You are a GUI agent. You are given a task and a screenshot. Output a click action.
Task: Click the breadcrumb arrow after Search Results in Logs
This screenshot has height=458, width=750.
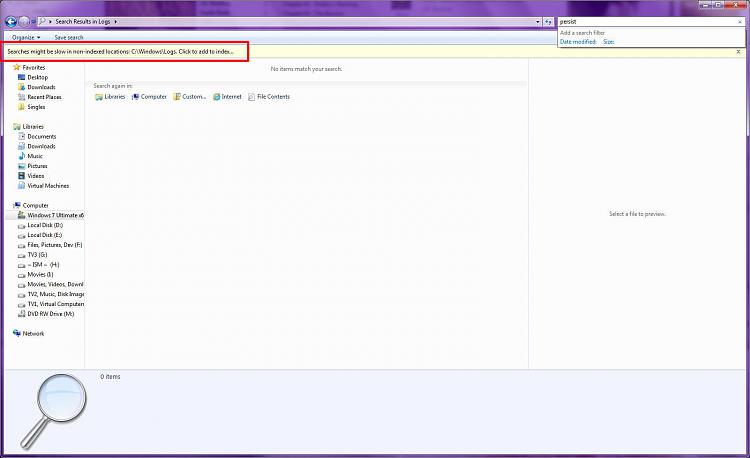(115, 22)
